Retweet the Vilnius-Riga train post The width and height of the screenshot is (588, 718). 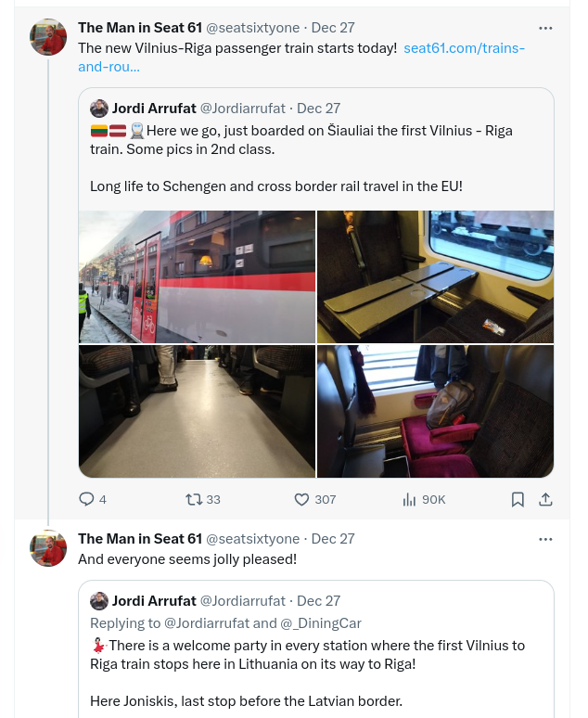(194, 499)
